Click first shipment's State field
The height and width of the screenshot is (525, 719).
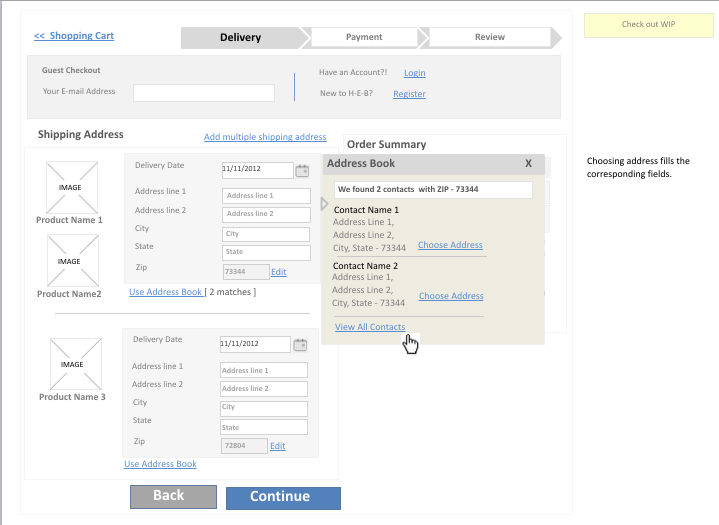tap(266, 253)
